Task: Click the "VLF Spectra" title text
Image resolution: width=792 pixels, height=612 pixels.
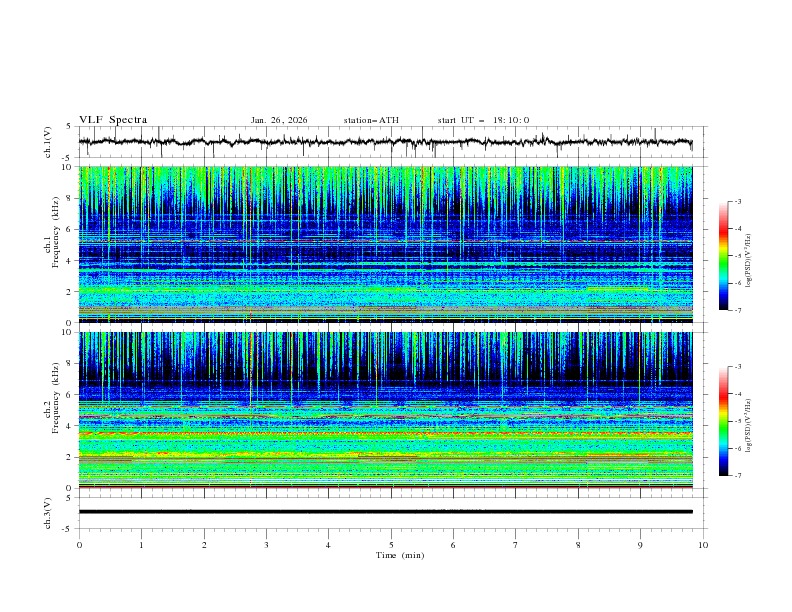Action: (113, 120)
